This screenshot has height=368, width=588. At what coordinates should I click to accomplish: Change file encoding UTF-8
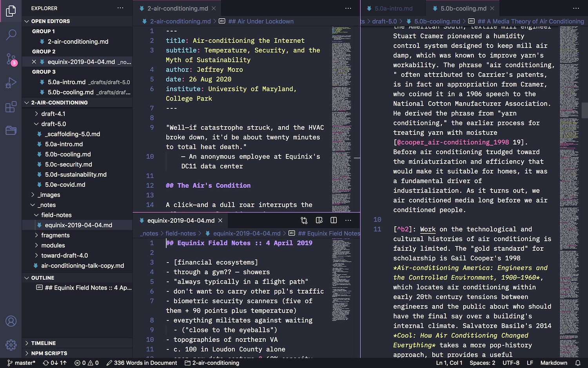point(511,363)
